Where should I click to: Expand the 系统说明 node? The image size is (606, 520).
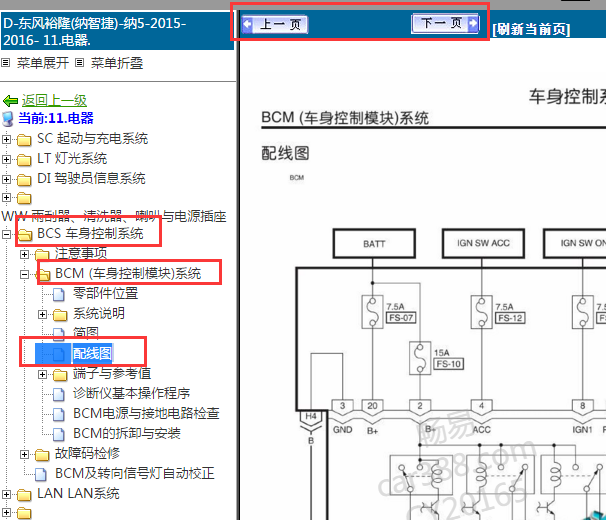pos(43,314)
